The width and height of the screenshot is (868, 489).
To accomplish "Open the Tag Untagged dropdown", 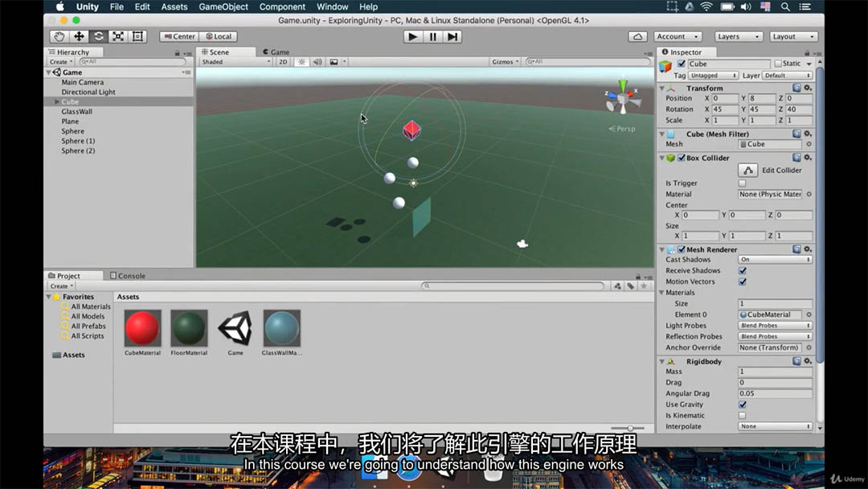I will click(x=713, y=76).
